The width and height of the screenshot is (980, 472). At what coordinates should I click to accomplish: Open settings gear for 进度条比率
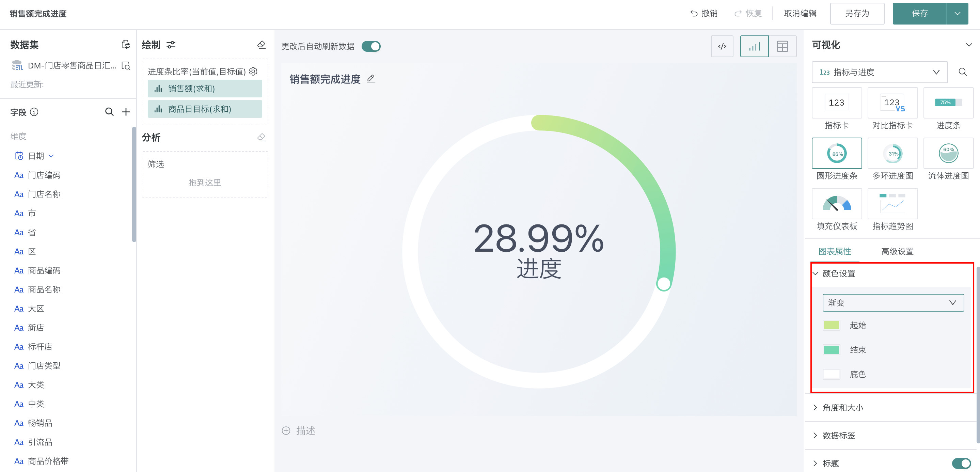[253, 71]
